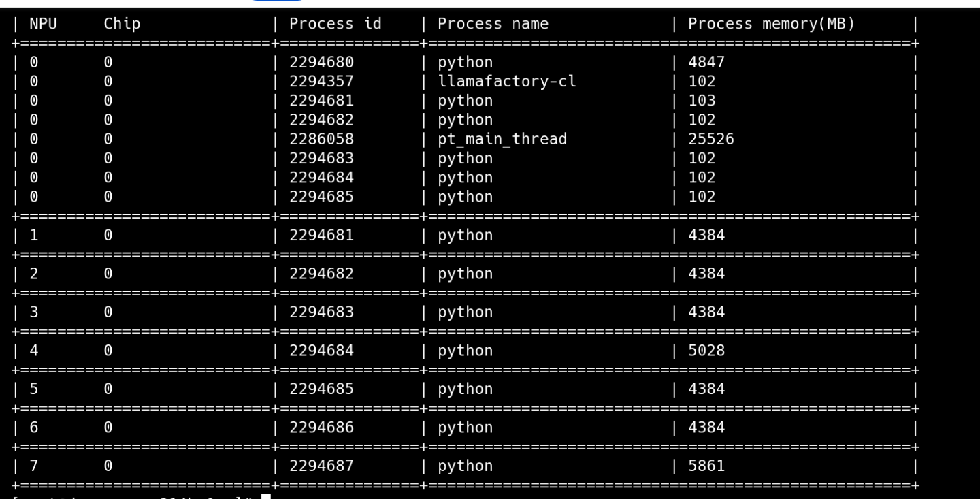Image resolution: width=980 pixels, height=499 pixels.
Task: Click the 'Process memory(MB)' column header
Action: coord(771,24)
